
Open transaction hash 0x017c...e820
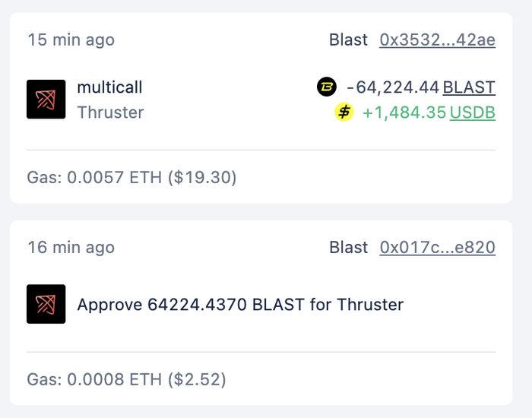[437, 247]
